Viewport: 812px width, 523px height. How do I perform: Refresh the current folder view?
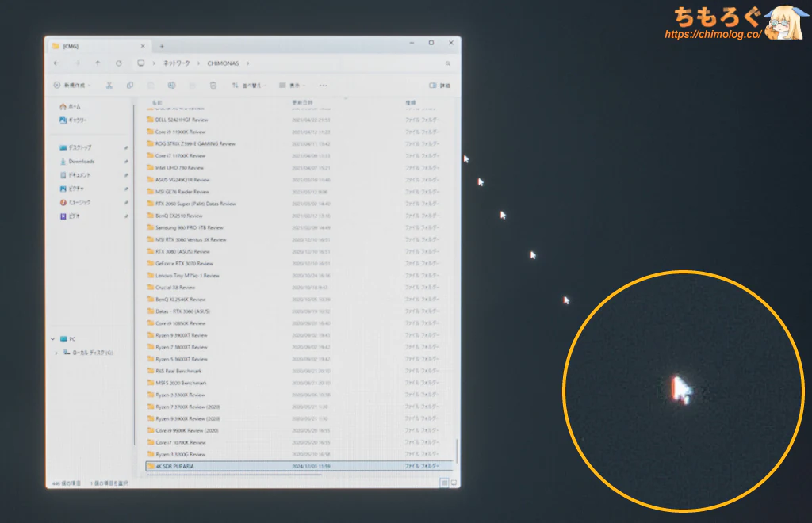(x=118, y=63)
